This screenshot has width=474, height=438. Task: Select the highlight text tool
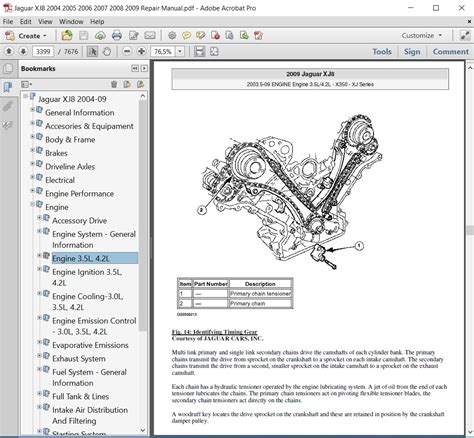(200, 35)
